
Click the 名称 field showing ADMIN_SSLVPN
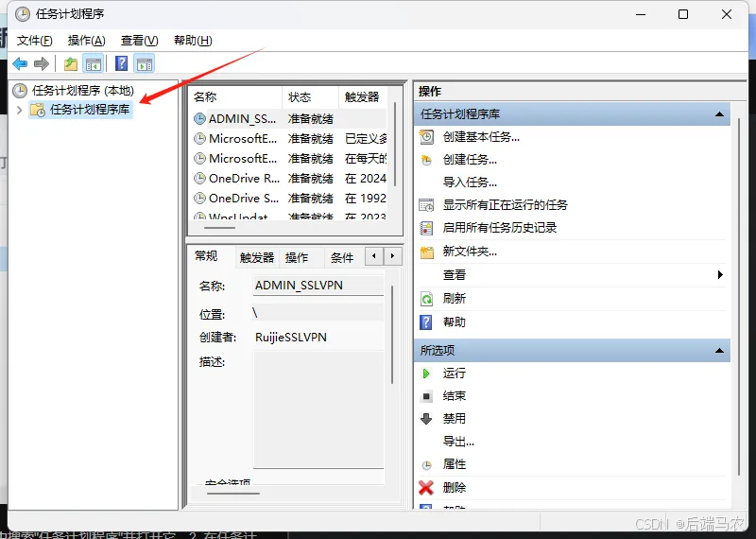click(x=318, y=286)
